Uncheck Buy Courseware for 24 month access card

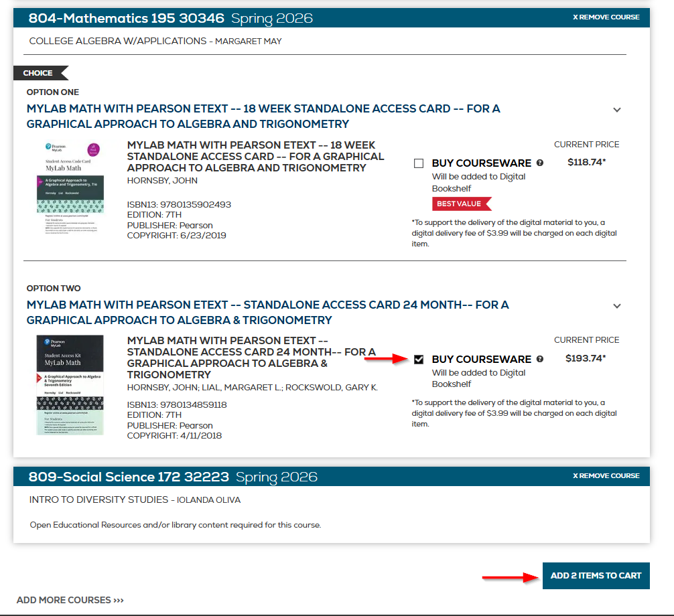click(x=419, y=360)
